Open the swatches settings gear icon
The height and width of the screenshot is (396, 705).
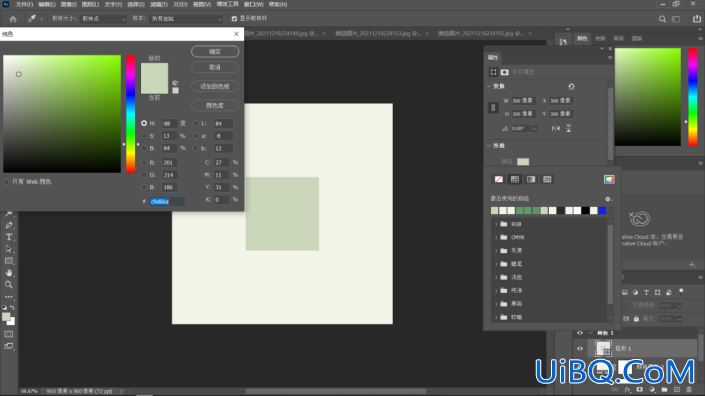pyautogui.click(x=608, y=199)
